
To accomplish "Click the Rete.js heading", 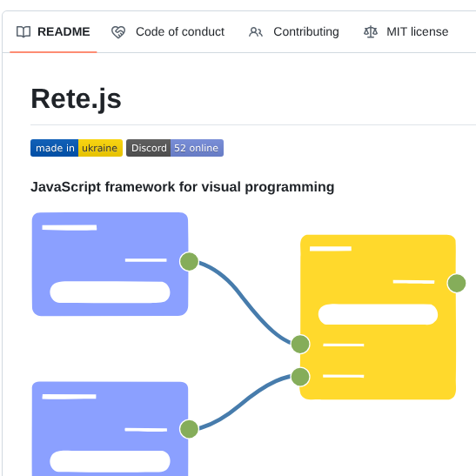I will [x=76, y=98].
